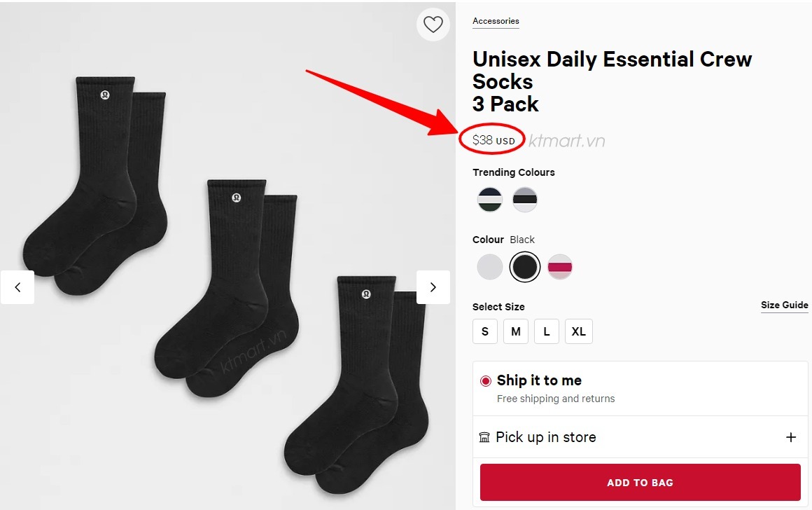Click the store icon beside Pick up
This screenshot has width=812, height=510.
coord(484,437)
